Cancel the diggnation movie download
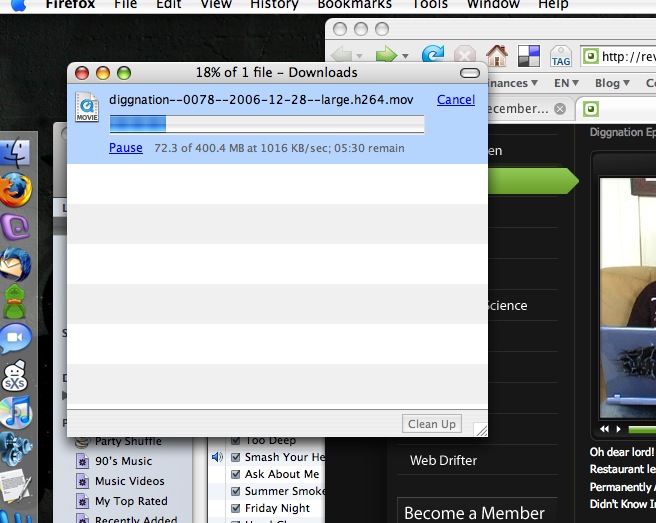This screenshot has width=656, height=523. pos(456,100)
